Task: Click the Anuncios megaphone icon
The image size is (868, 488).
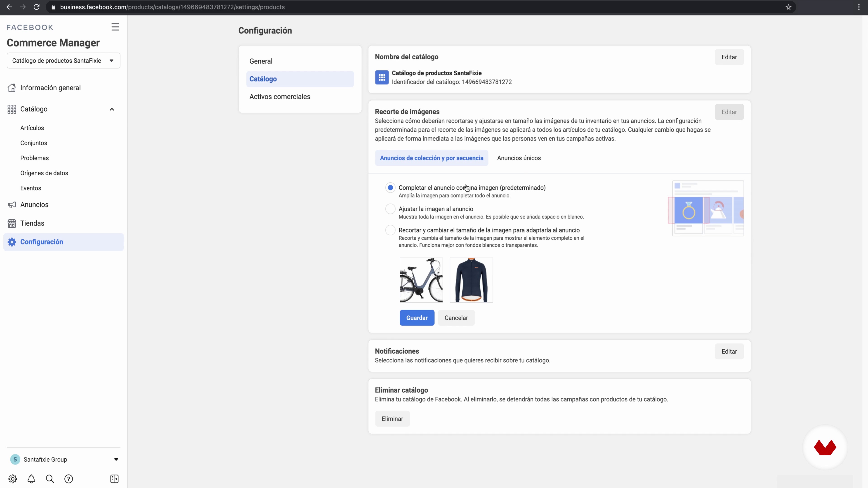Action: (x=12, y=205)
